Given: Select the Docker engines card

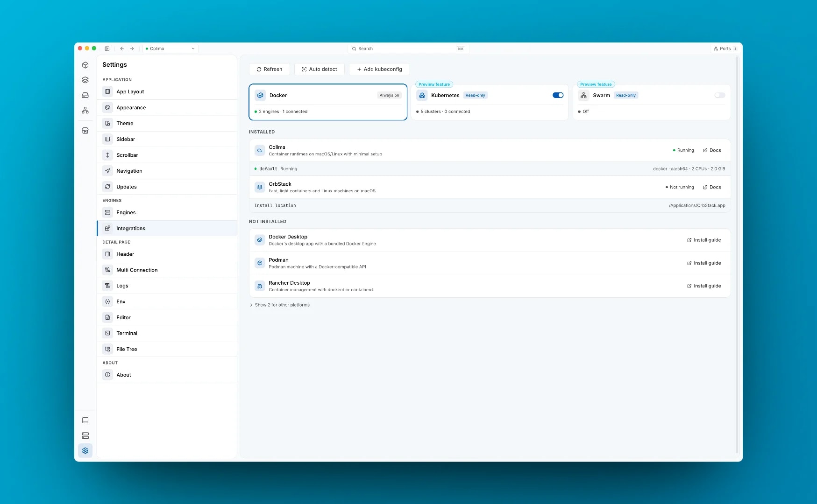Looking at the screenshot, I should point(328,102).
